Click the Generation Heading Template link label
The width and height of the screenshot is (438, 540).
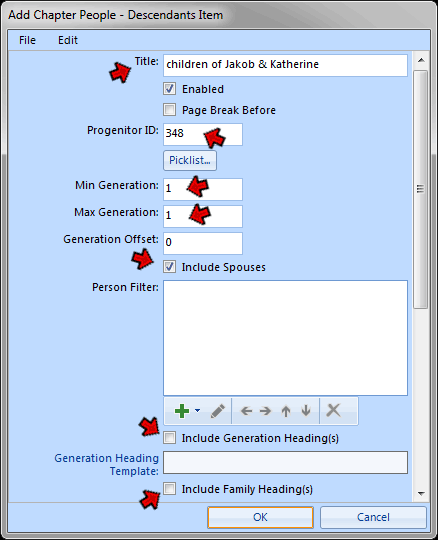tap(106, 465)
